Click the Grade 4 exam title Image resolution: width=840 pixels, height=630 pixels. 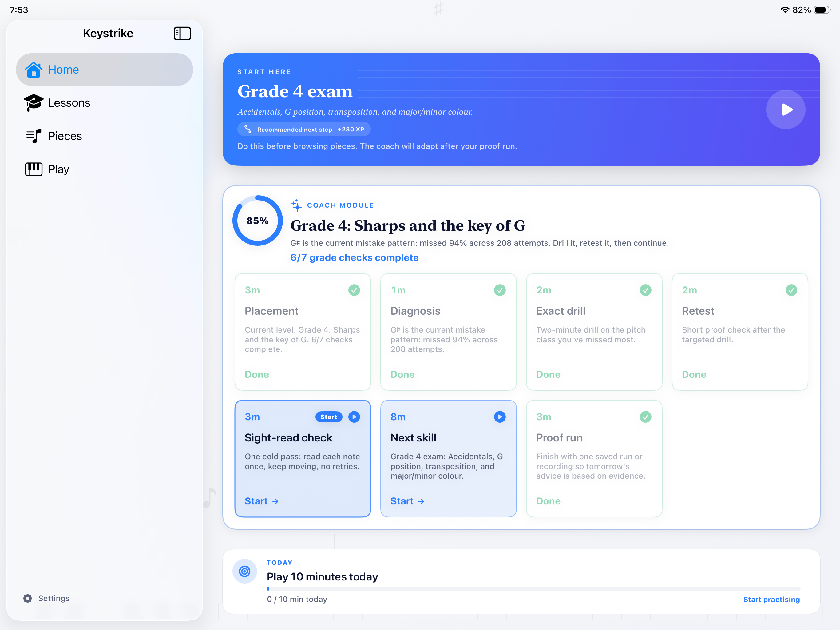(x=295, y=91)
